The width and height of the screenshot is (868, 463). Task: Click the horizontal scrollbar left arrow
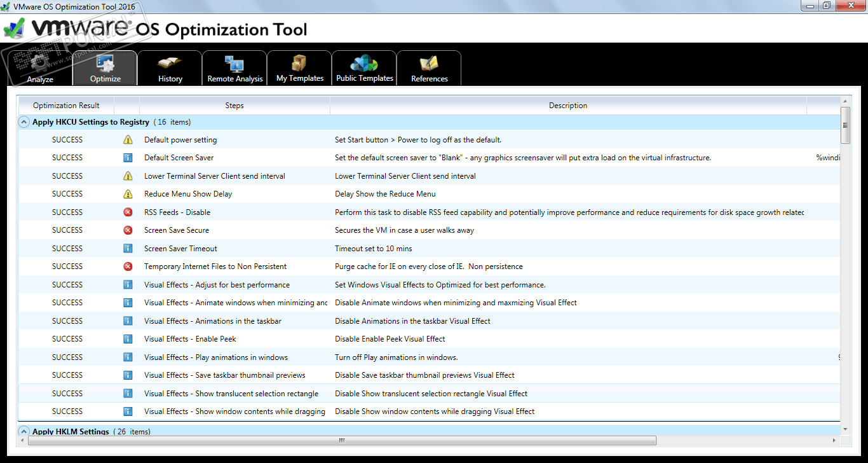pyautogui.click(x=22, y=440)
